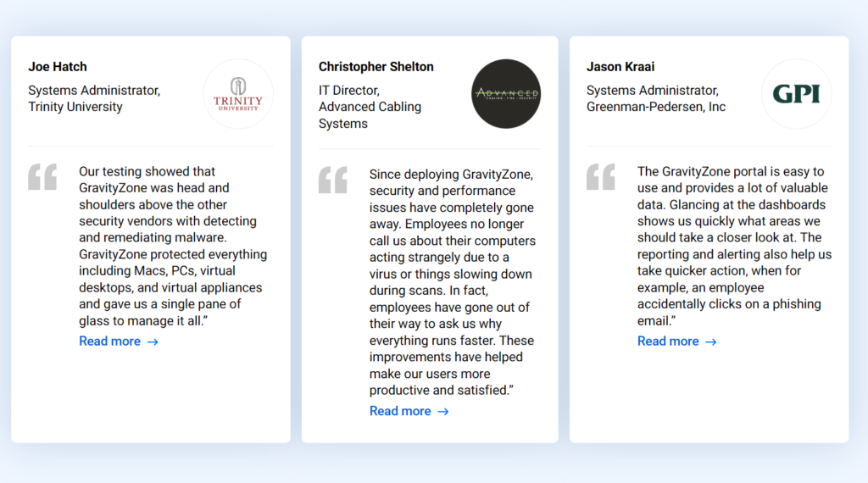The height and width of the screenshot is (483, 868).
Task: Click the quote mark icon in Joe Hatch card
Action: tap(42, 177)
